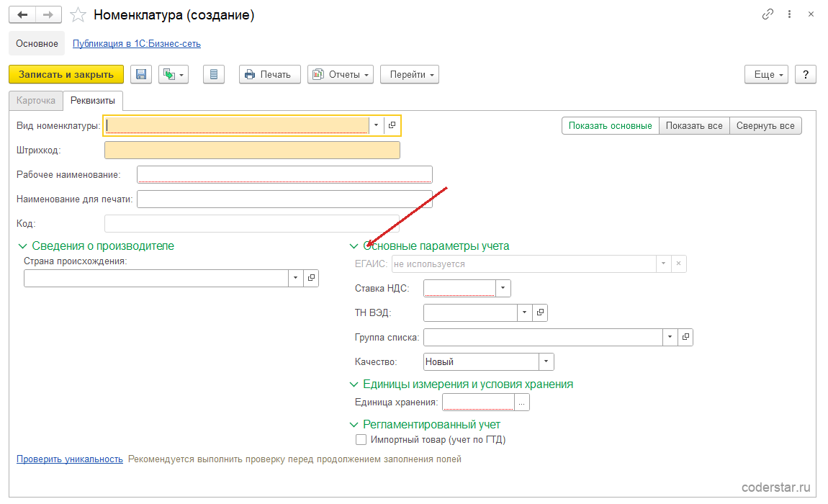
Task: Save the item with the floppy disk icon
Action: click(141, 74)
